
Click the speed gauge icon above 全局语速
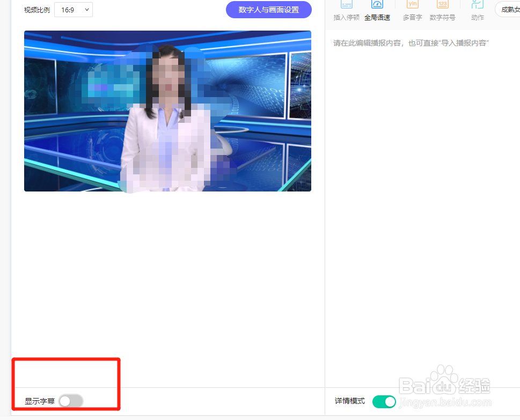coord(377,4)
